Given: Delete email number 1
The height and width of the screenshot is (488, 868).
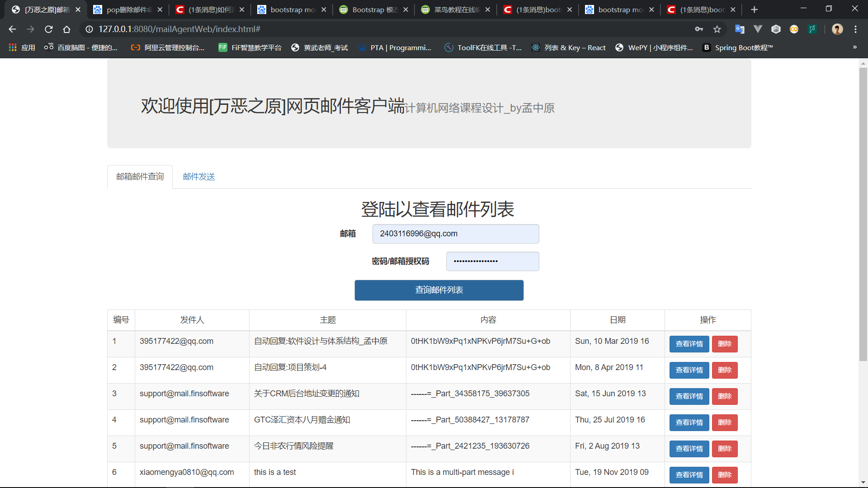Looking at the screenshot, I should [x=724, y=344].
